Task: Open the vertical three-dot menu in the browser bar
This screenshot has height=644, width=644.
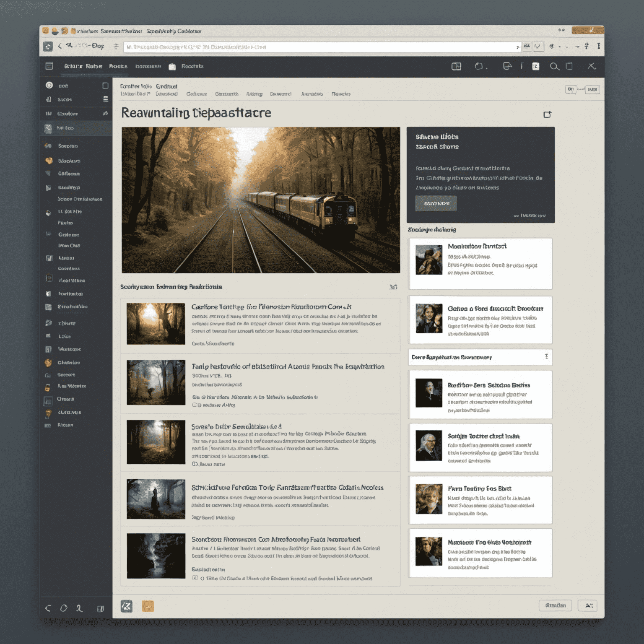Action: click(598, 46)
